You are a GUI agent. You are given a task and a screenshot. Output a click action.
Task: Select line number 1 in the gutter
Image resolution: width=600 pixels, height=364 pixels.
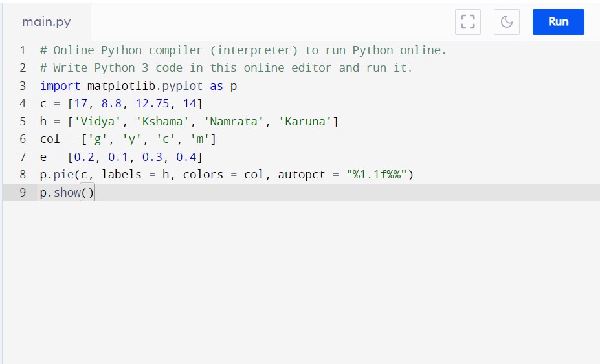click(23, 50)
